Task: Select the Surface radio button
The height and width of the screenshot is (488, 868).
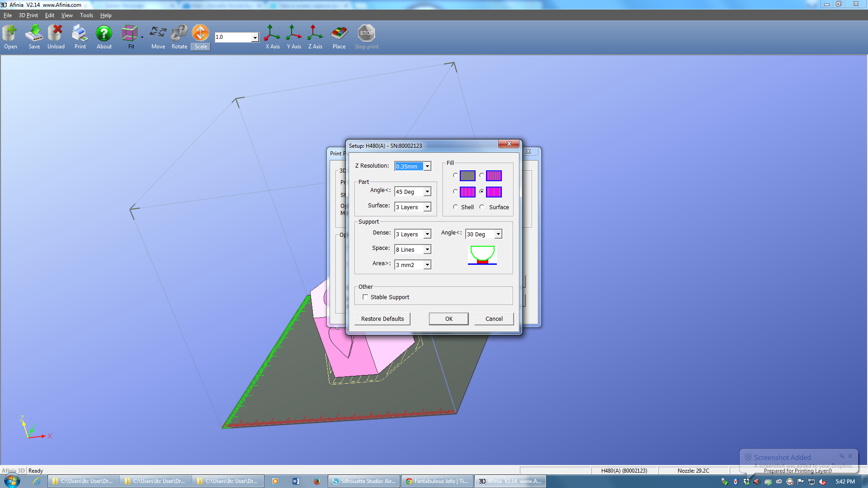Action: pos(481,207)
